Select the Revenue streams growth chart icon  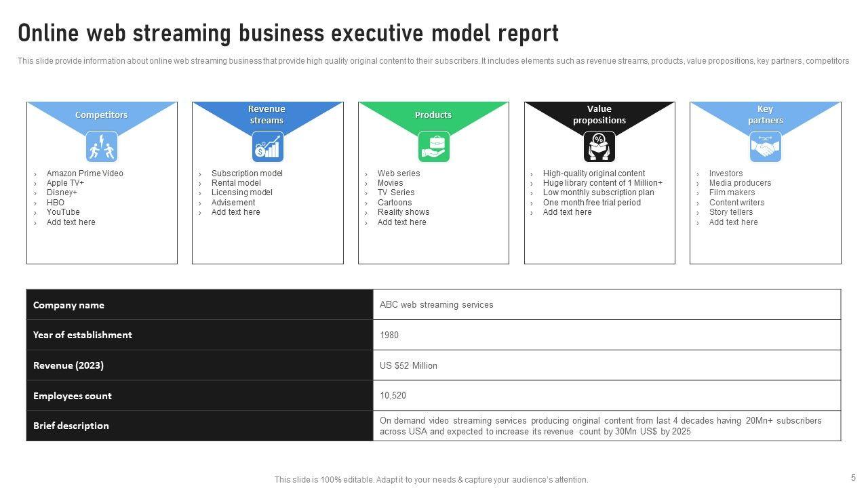coord(268,147)
